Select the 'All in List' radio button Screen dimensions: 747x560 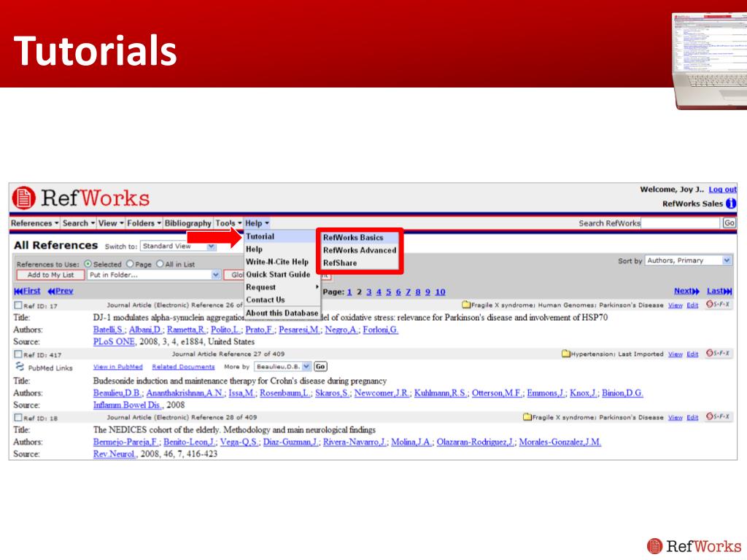coord(160,264)
